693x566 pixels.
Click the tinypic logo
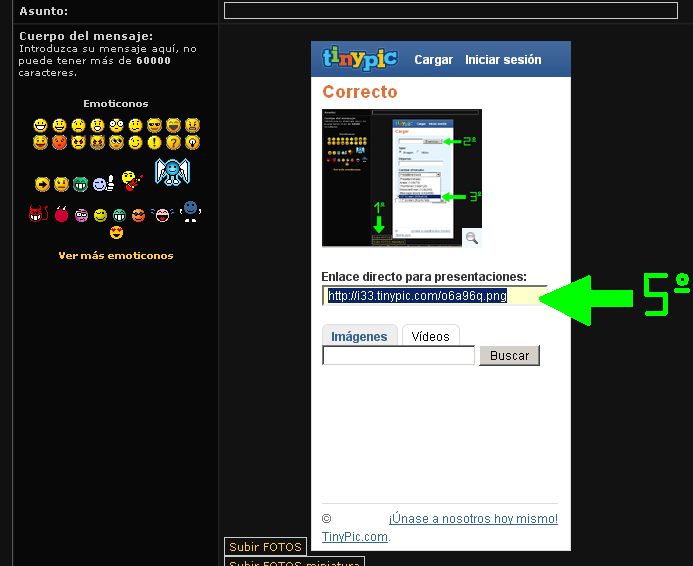[x=359, y=58]
